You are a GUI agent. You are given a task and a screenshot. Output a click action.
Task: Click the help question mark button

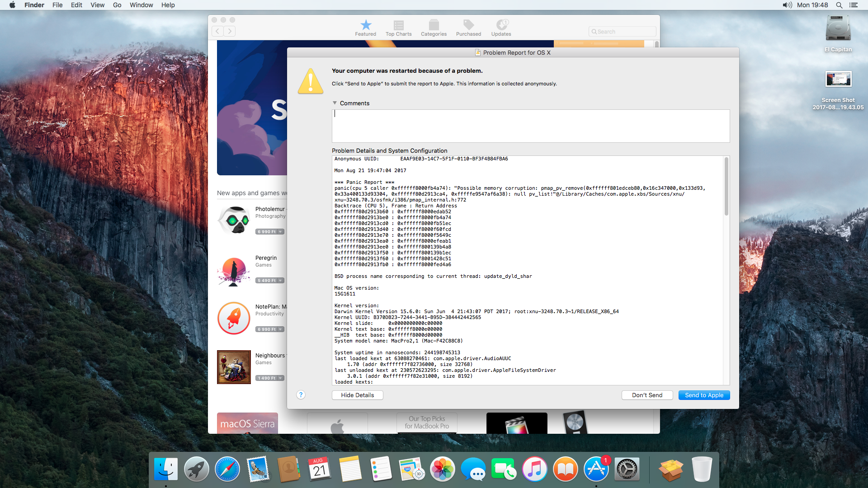(301, 395)
